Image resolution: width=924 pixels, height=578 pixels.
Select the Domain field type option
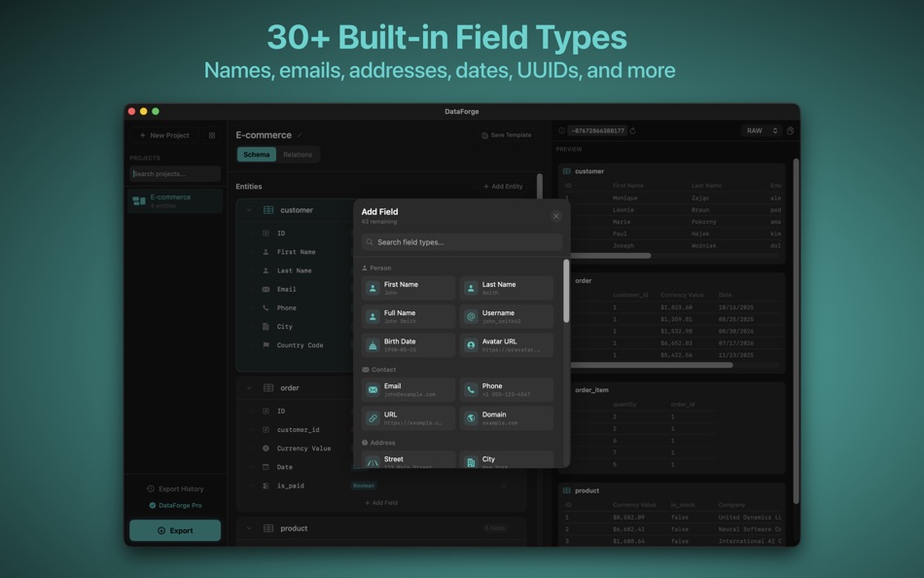click(x=506, y=417)
